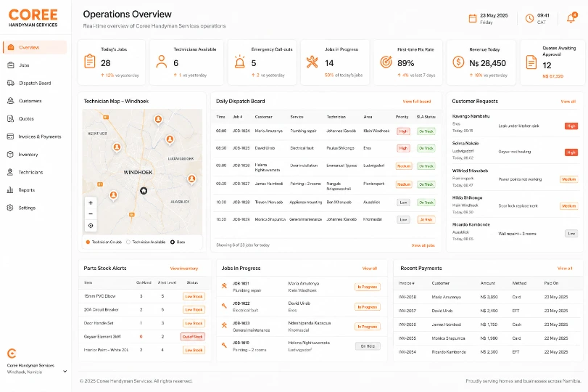The image size is (588, 392).
Task: Click the clock time icon
Action: [x=529, y=18]
